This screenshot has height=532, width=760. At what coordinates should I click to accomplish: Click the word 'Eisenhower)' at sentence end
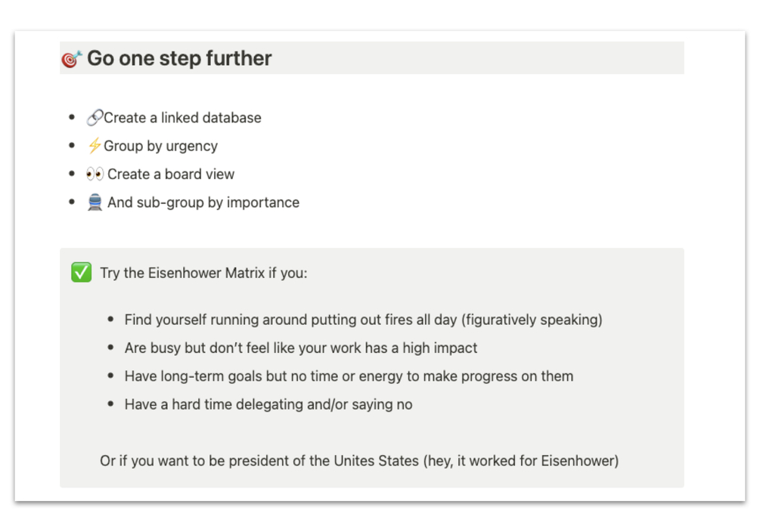580,461
